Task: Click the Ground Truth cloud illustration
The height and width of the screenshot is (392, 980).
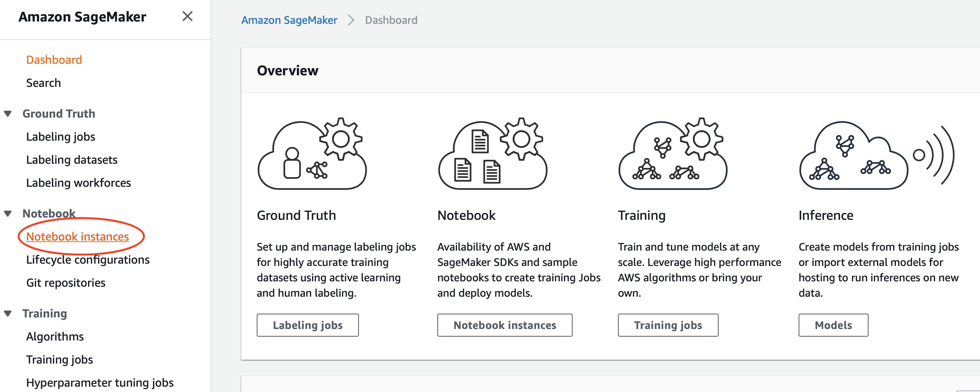Action: click(x=312, y=154)
